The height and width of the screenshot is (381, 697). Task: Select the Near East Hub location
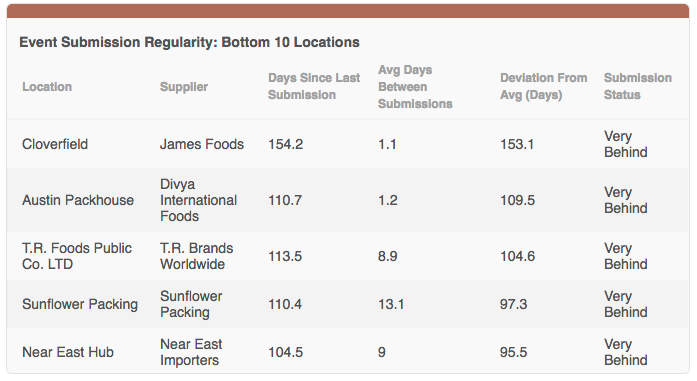point(68,352)
